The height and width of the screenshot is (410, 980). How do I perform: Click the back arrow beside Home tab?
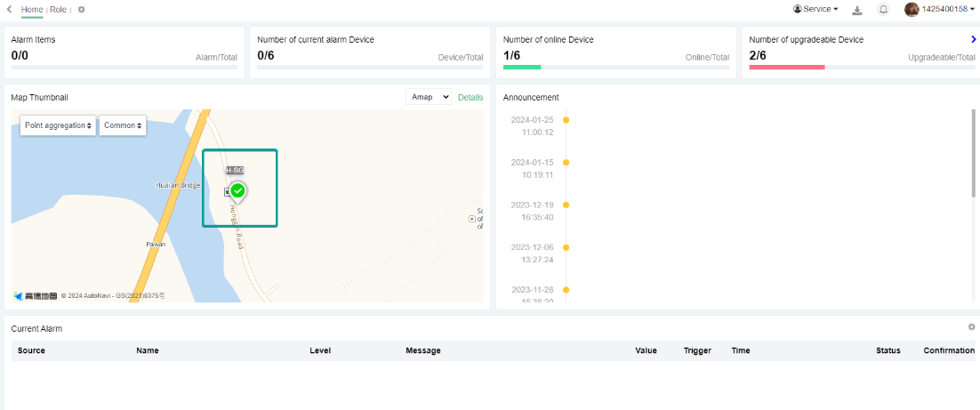tap(9, 9)
